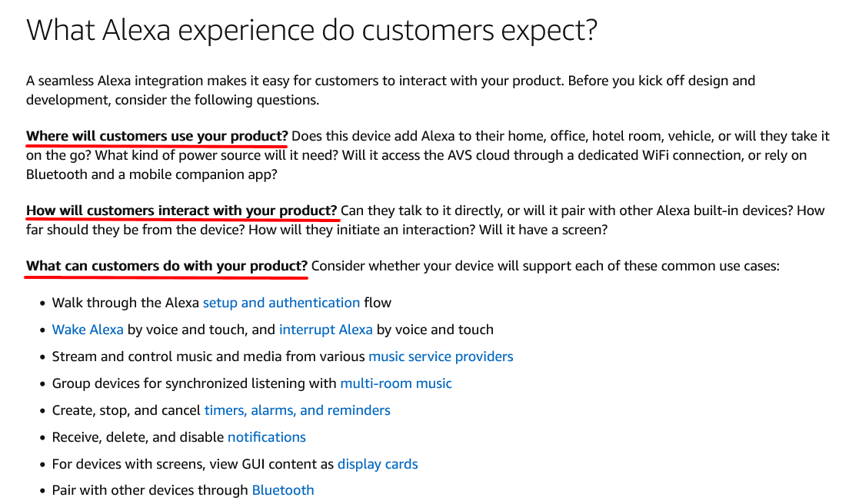Click the 'Stream and control music and media' bullet text

click(x=209, y=356)
